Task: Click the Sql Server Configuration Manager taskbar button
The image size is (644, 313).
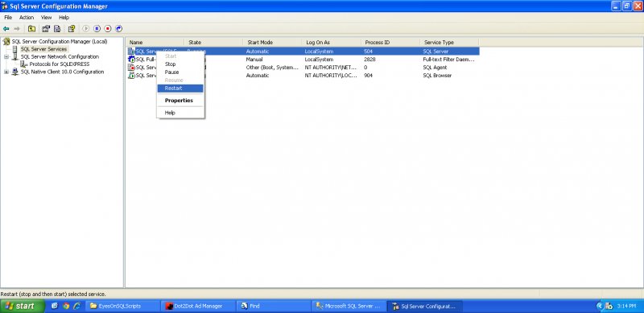Action: (x=426, y=306)
